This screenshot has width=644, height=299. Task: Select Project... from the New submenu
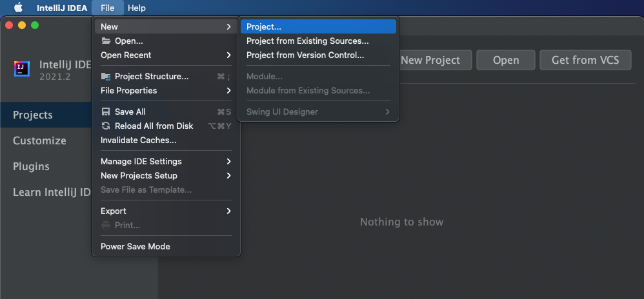(318, 26)
